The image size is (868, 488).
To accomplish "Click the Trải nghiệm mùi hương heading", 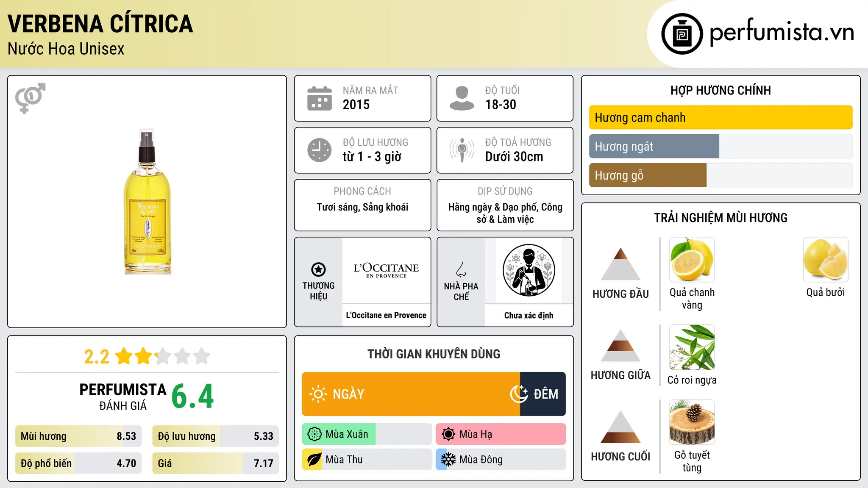I will (x=721, y=218).
